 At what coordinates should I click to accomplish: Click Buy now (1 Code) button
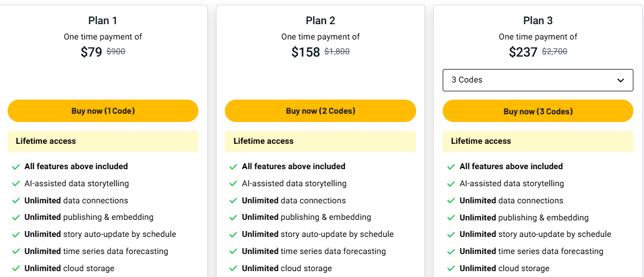103,111
